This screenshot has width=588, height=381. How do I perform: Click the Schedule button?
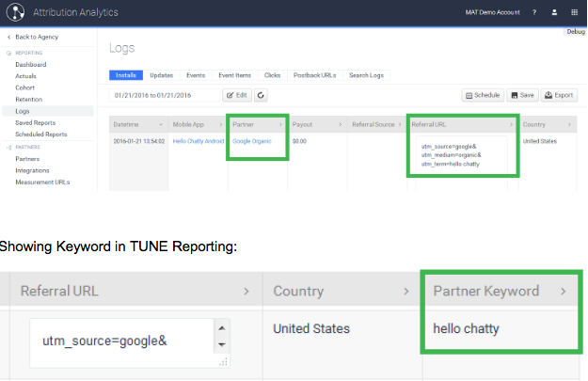483,95
